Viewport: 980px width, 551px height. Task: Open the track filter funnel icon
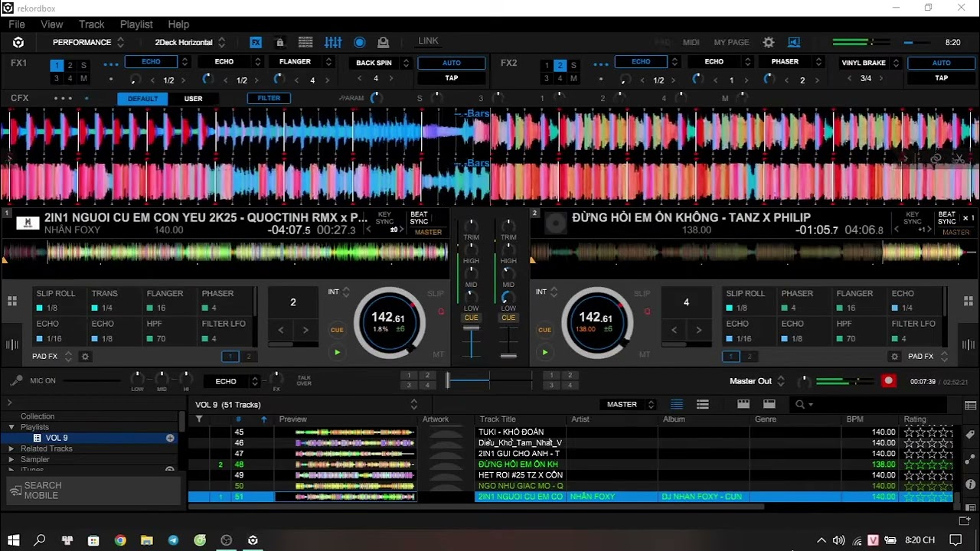tap(199, 419)
